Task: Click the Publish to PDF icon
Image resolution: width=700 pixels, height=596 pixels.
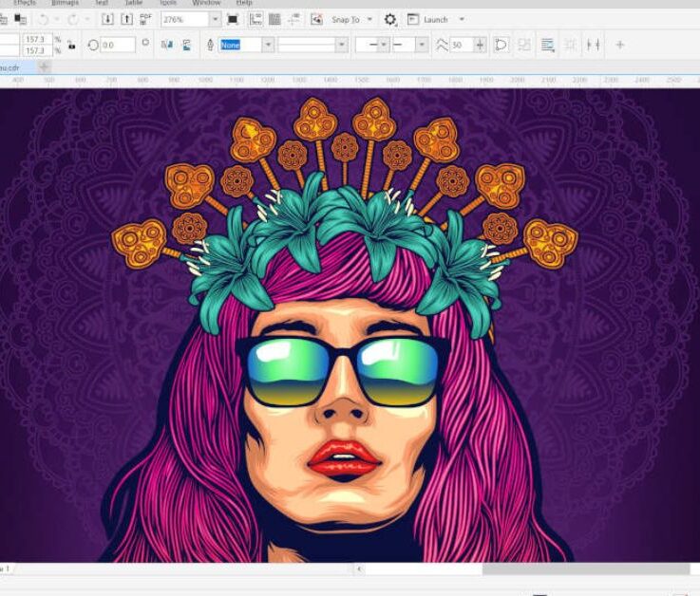Action: (x=145, y=19)
